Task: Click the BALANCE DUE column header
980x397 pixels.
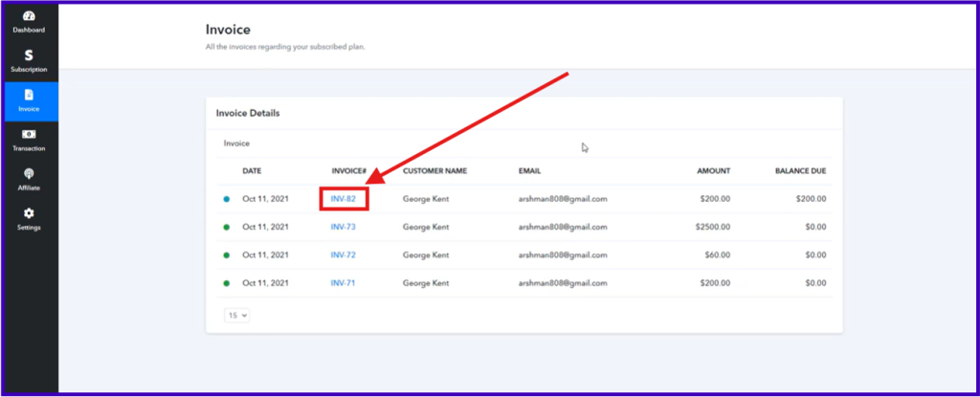Action: point(801,170)
